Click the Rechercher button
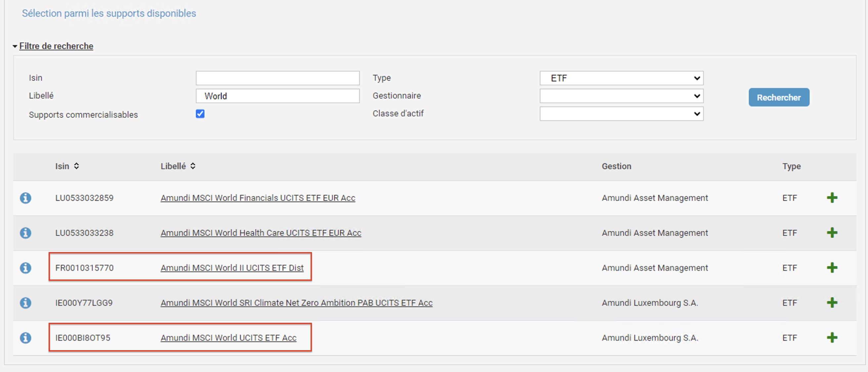The width and height of the screenshot is (868, 372). point(778,98)
